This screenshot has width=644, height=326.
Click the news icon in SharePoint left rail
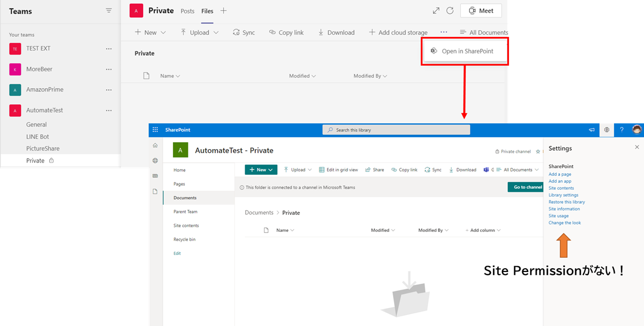coord(155,176)
